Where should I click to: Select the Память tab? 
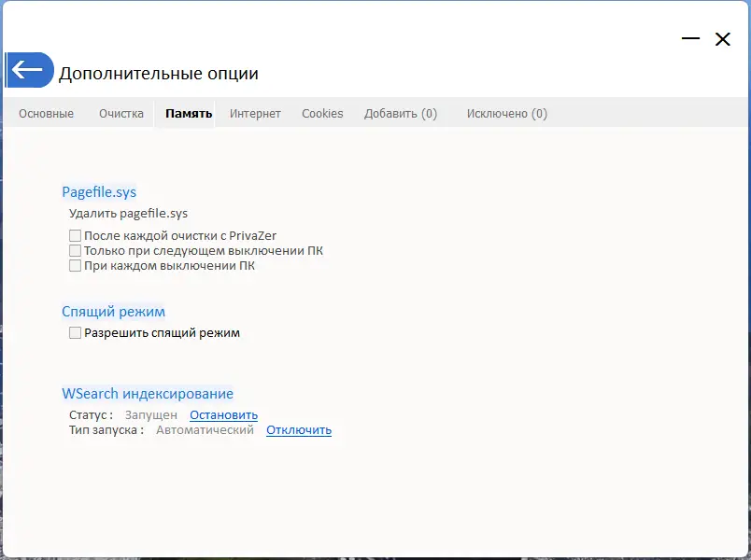(x=188, y=113)
